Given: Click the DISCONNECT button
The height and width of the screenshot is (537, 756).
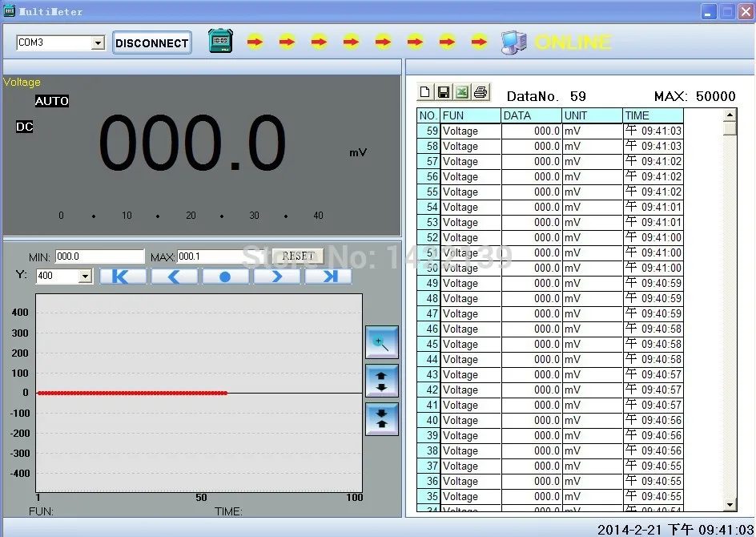Looking at the screenshot, I should [152, 43].
